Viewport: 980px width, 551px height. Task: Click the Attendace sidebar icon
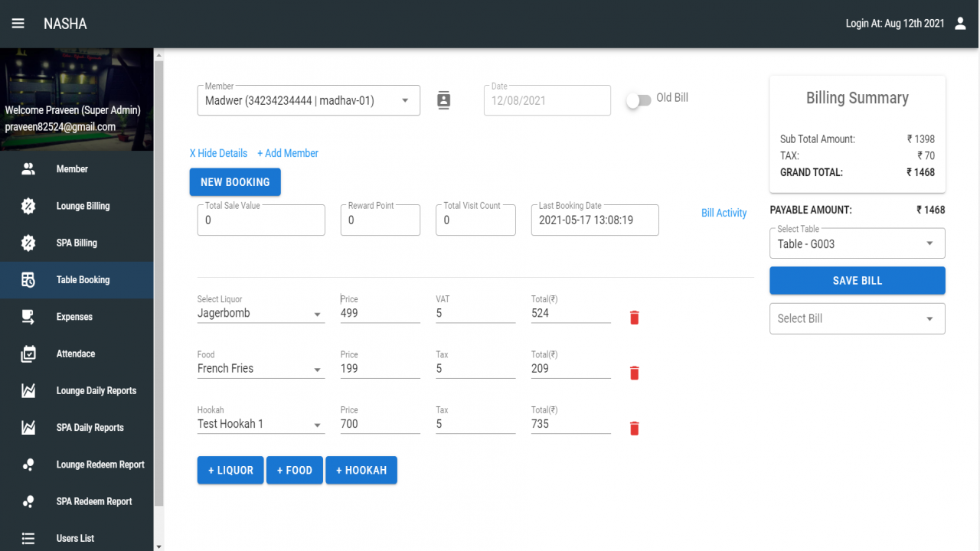(x=28, y=354)
